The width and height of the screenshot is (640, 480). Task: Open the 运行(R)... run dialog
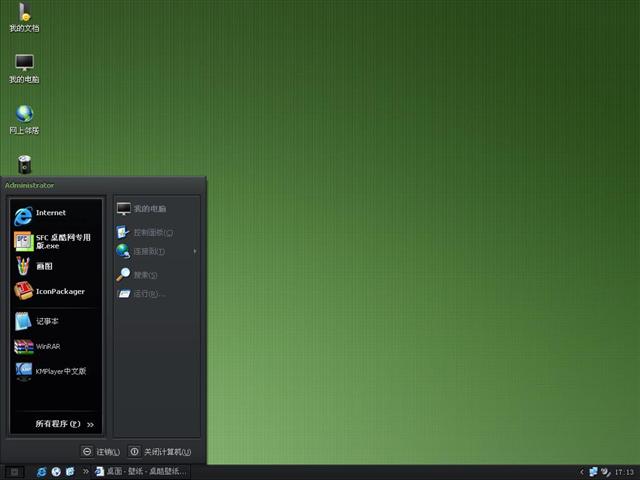pos(157,293)
